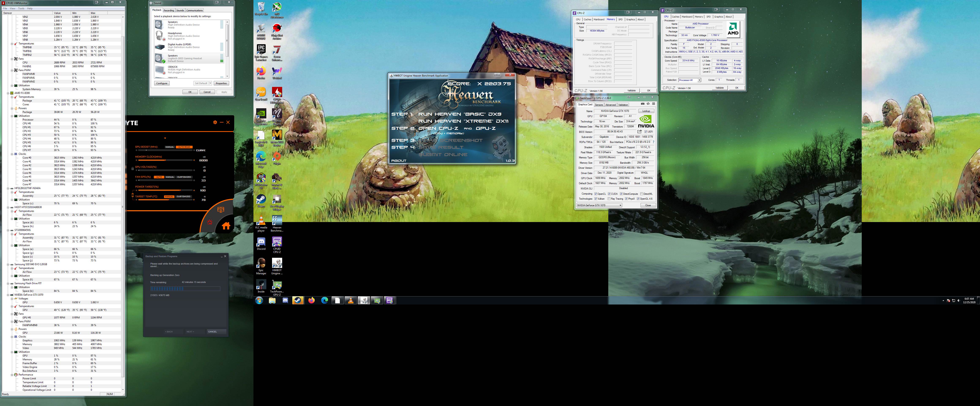Click AUTO SCAN for GPU Boost in AORUS
980x406 pixels.
click(x=184, y=147)
